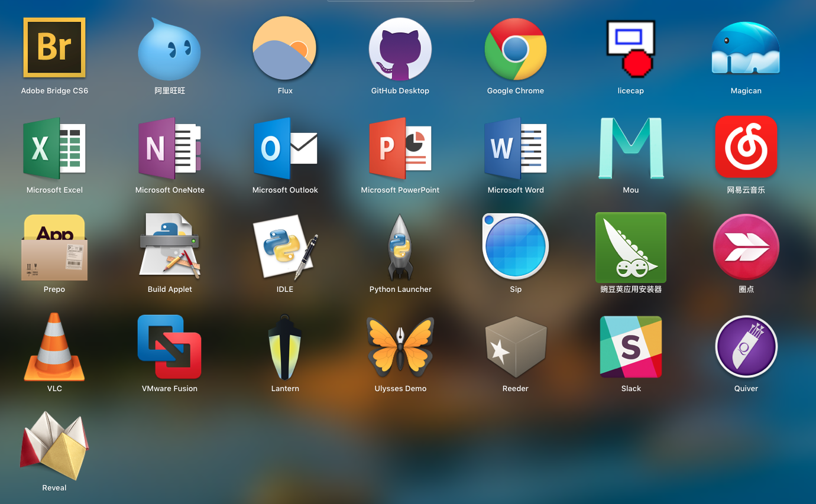Image resolution: width=816 pixels, height=504 pixels.
Task: Open the Flux app
Action: point(285,48)
